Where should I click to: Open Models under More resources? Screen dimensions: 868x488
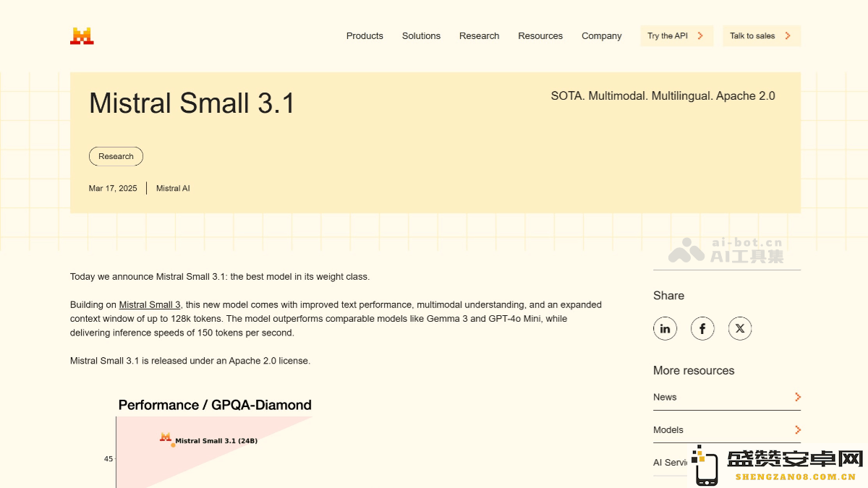tap(727, 429)
